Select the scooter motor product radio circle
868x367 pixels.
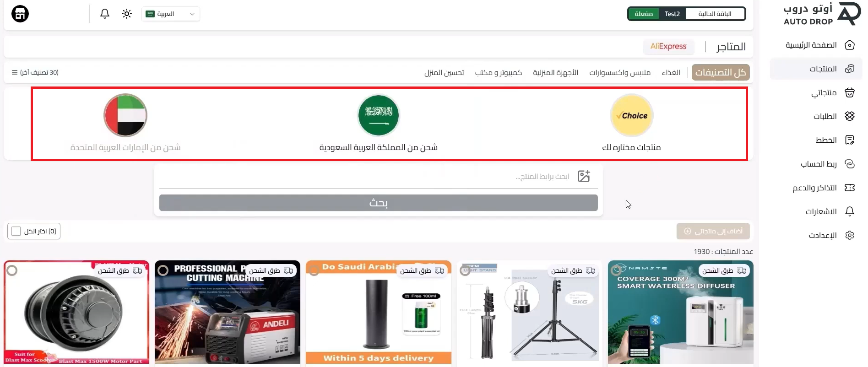point(12,270)
